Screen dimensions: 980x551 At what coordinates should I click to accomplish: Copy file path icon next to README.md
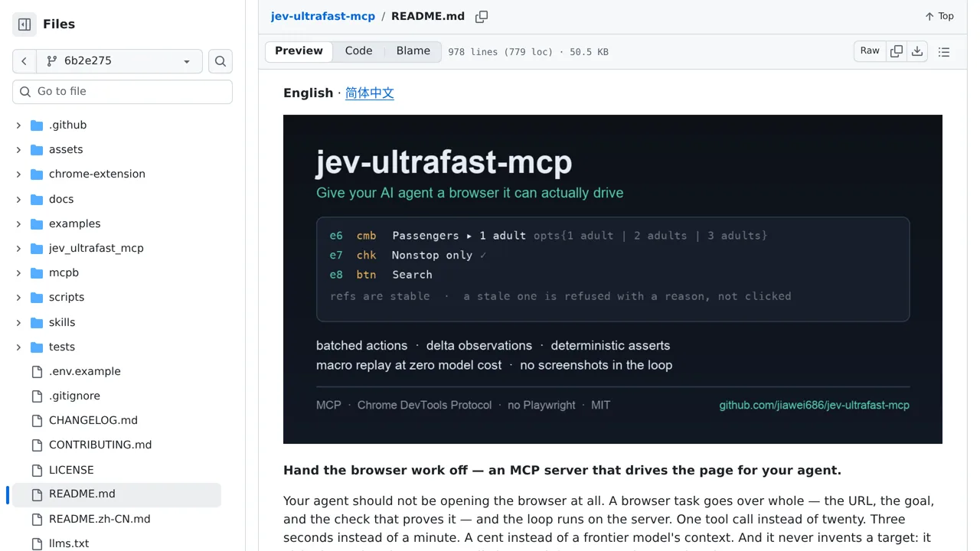(482, 17)
